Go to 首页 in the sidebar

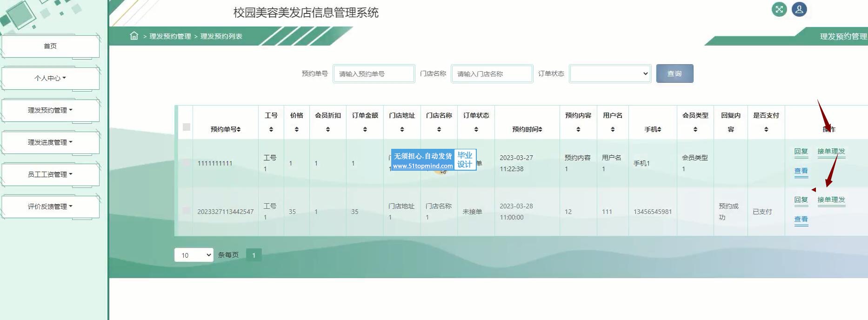pos(50,46)
